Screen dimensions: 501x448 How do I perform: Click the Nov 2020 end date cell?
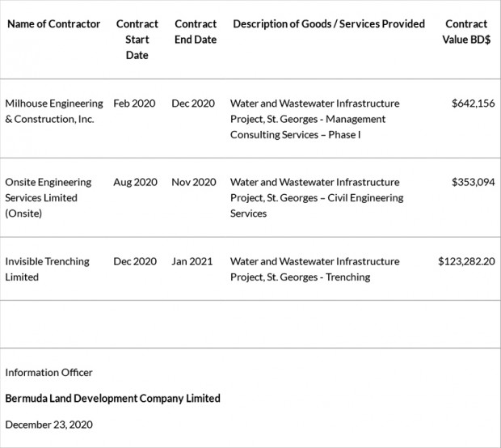click(194, 183)
